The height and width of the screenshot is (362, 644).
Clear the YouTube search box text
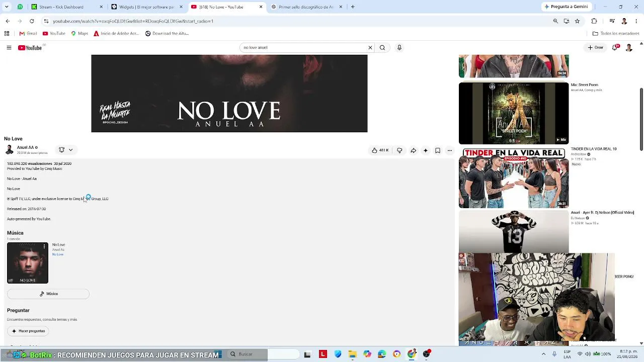370,48
